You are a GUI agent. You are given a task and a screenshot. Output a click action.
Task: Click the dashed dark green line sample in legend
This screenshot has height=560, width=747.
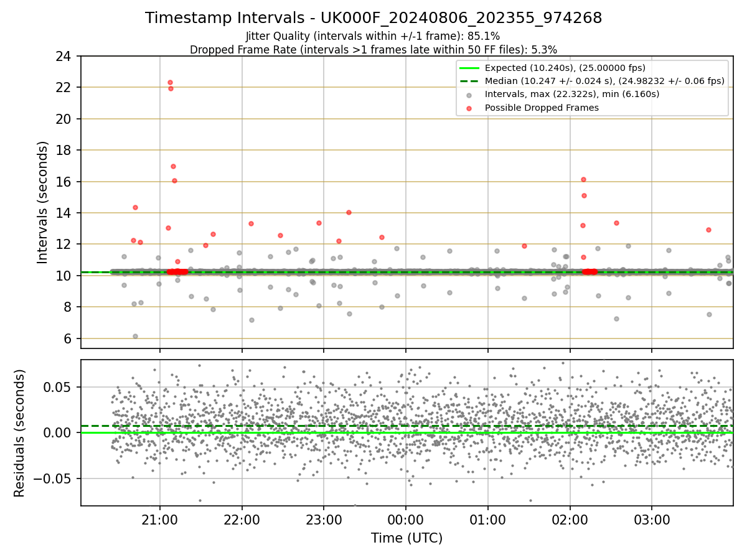point(469,81)
